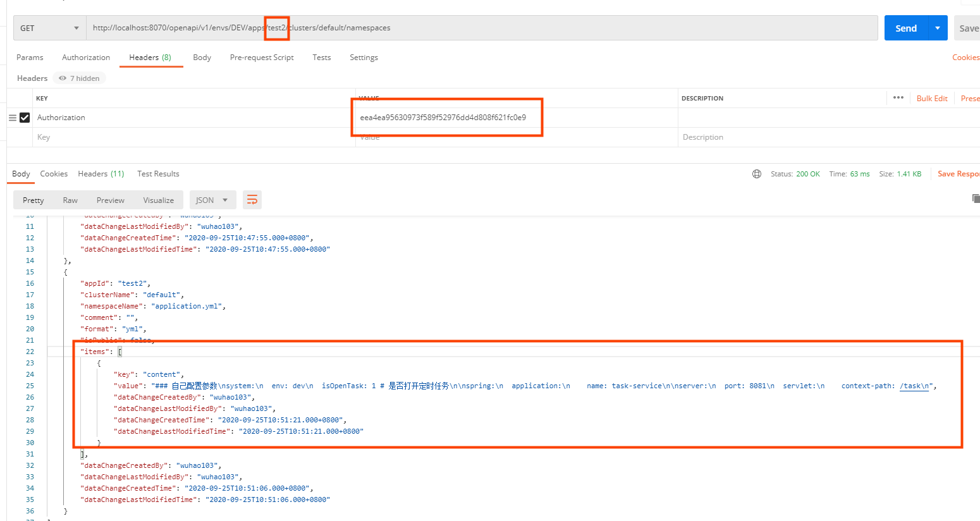The height and width of the screenshot is (521, 980).
Task: Switch to the response Headers (11) tab
Action: [x=101, y=173]
